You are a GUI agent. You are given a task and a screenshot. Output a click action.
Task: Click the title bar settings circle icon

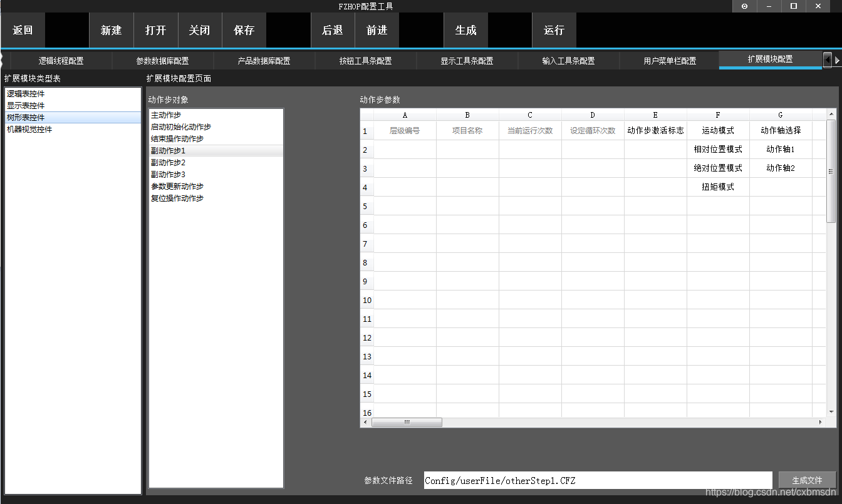pyautogui.click(x=744, y=6)
